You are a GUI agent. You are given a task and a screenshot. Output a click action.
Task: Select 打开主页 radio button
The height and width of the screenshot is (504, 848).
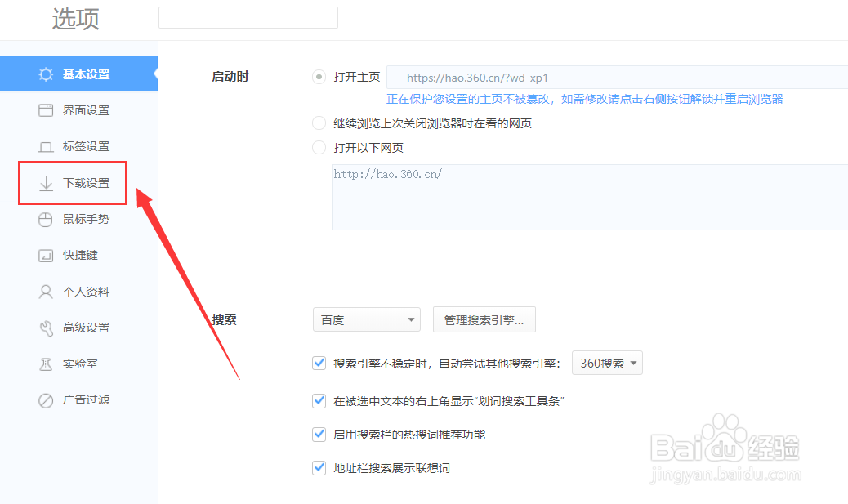point(319,77)
